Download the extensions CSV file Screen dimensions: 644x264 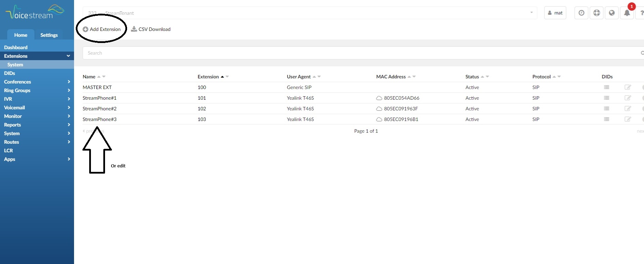(151, 29)
